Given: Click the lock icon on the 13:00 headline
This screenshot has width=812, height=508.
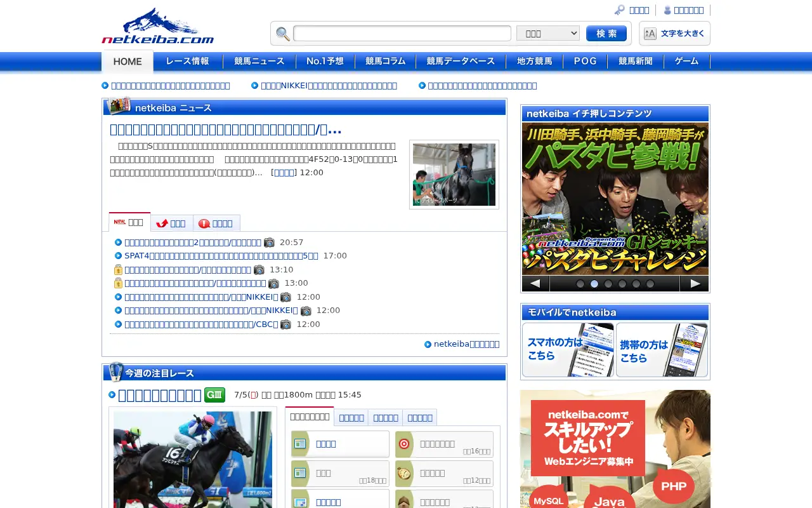Looking at the screenshot, I should pyautogui.click(x=118, y=283).
